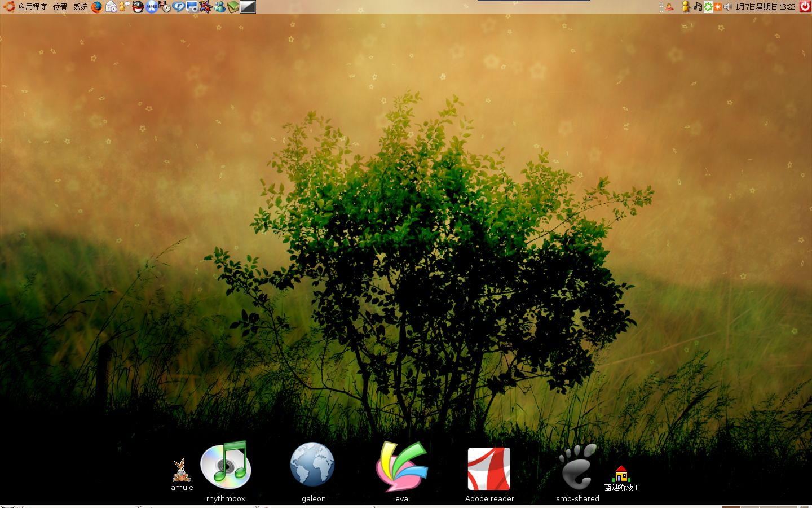Launch rhythmbox from the desktop
Image resolution: width=812 pixels, height=508 pixels.
click(226, 465)
